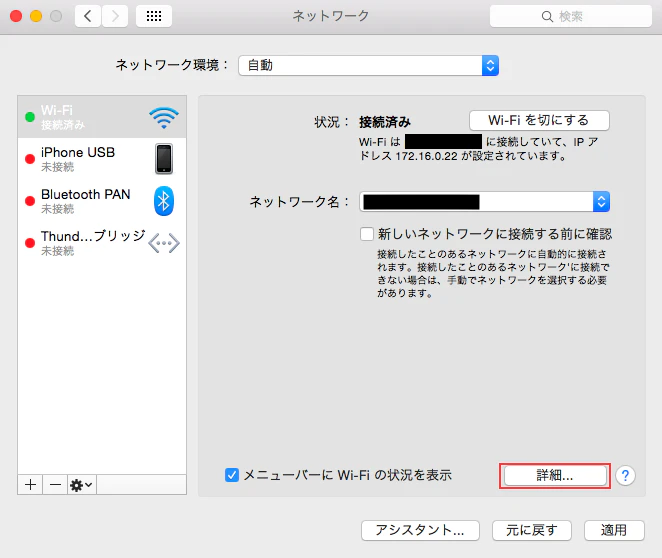Show all preferences grid icon
662x558 pixels.
click(154, 16)
